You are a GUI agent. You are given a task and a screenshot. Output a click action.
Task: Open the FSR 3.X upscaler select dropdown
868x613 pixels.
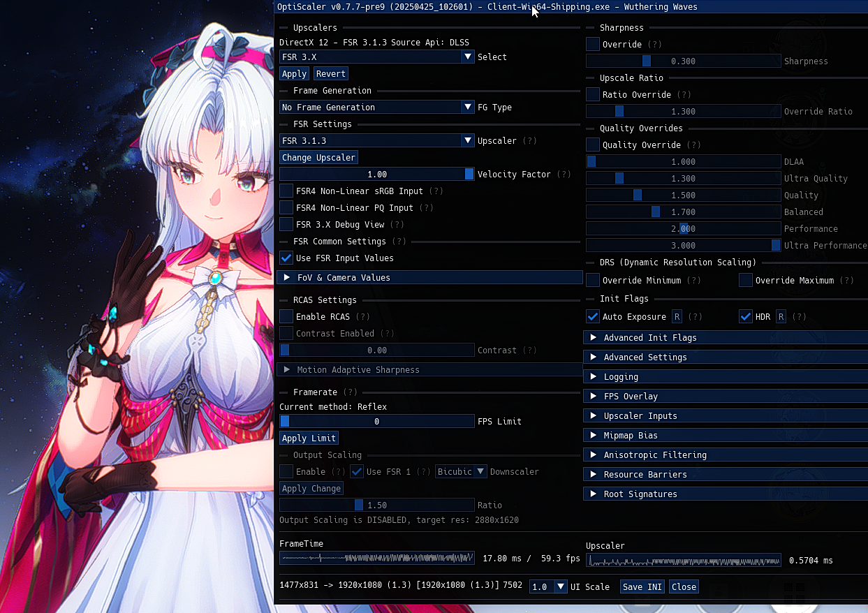(377, 57)
